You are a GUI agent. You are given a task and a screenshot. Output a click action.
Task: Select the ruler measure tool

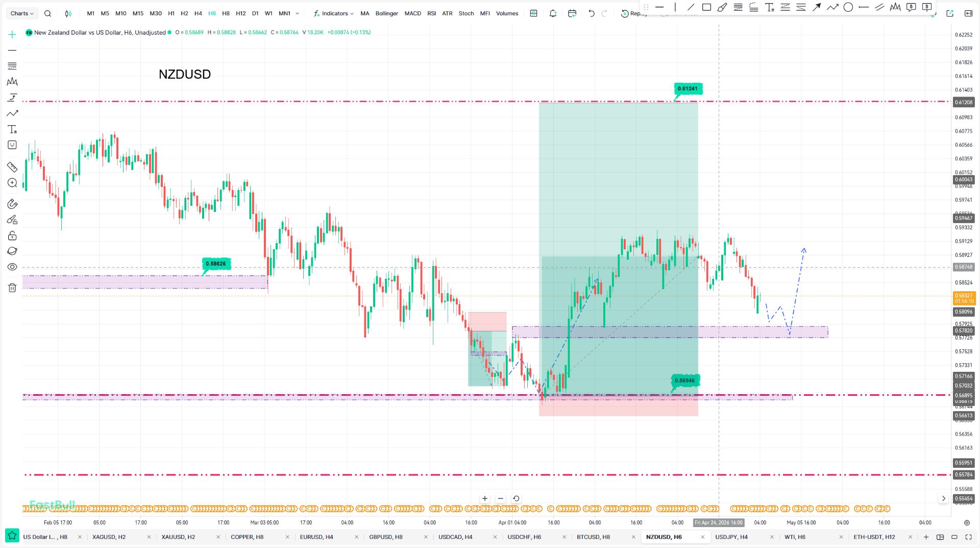(12, 167)
